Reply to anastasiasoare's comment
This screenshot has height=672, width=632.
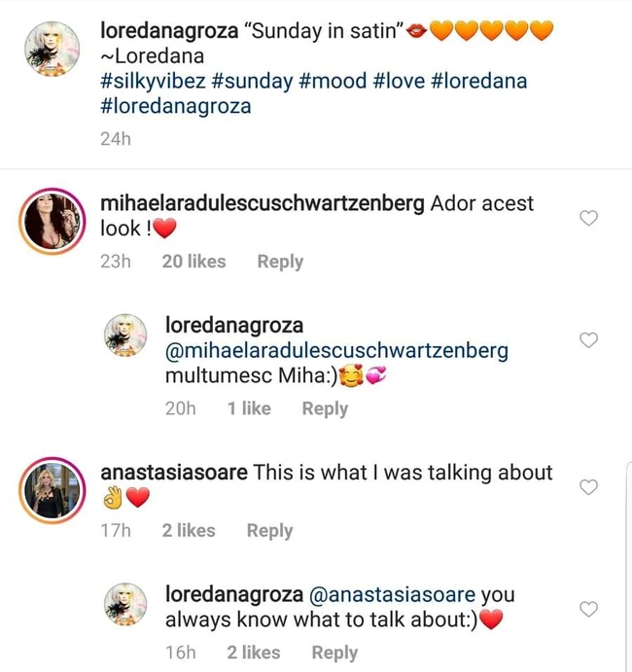[269, 531]
